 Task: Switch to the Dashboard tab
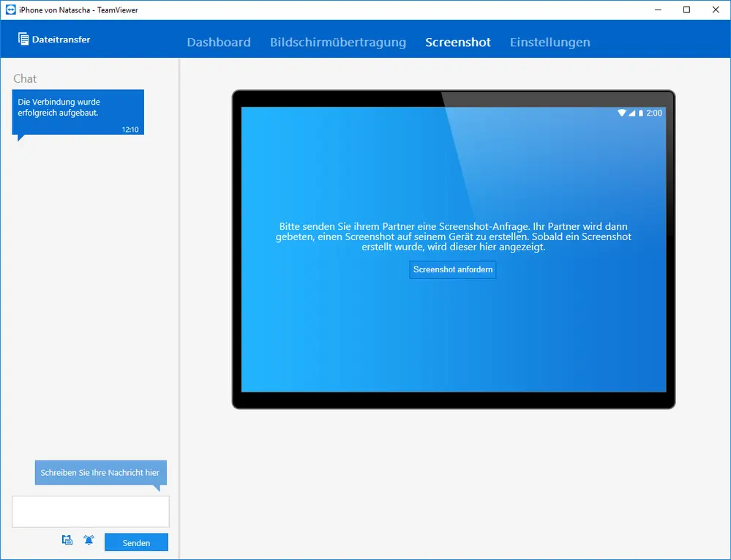(219, 42)
